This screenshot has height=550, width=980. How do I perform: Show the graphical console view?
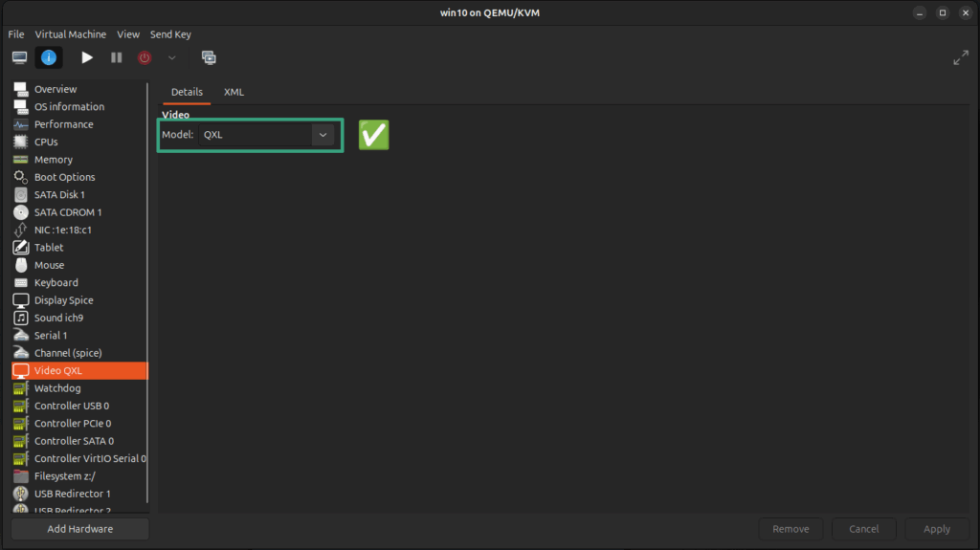click(20, 57)
